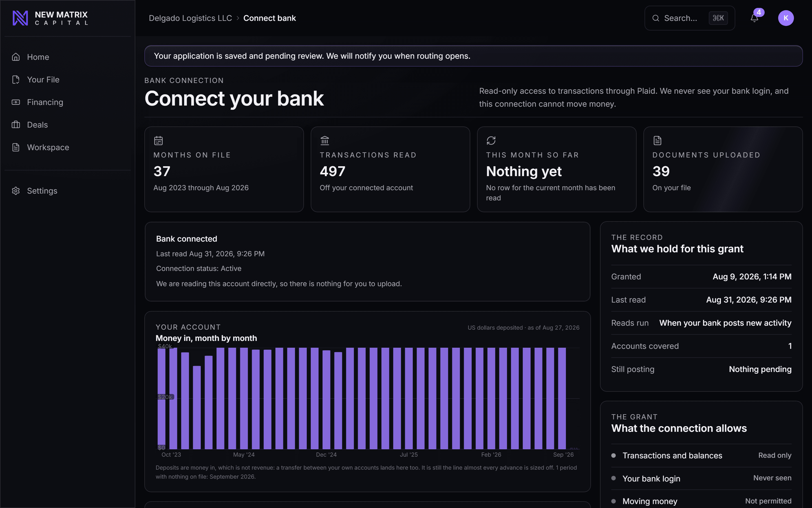Click the Deals briefcase icon
812x508 pixels.
point(16,125)
